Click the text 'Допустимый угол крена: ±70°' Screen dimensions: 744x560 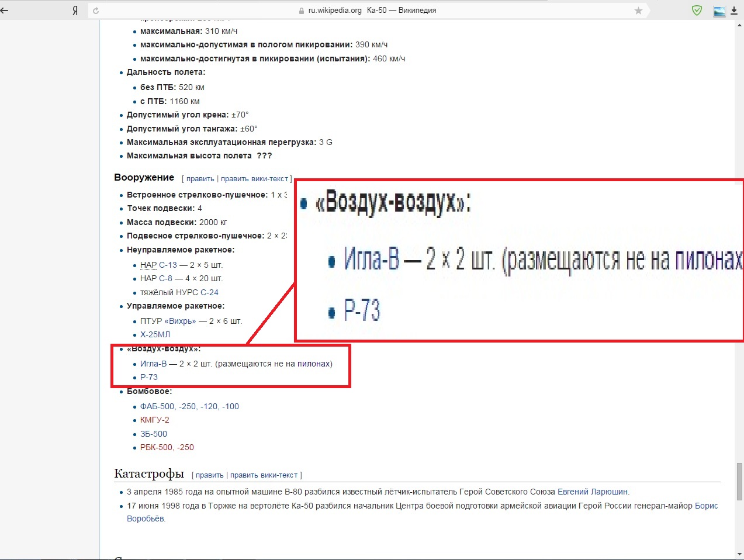point(188,115)
